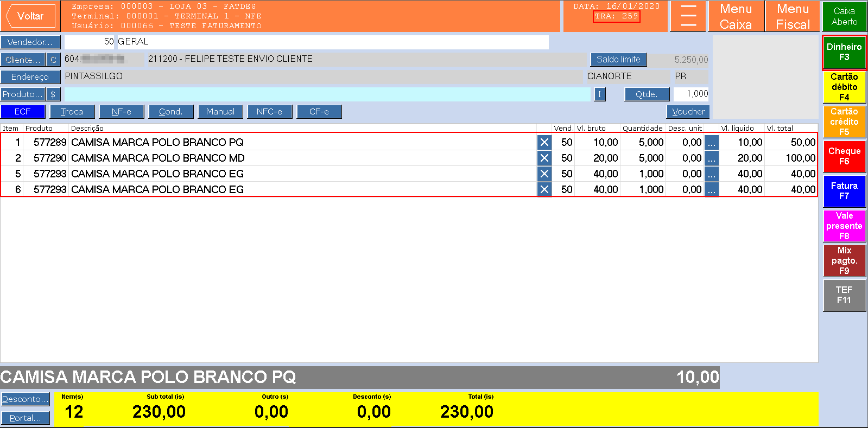Viewport: 868px width, 428px height.
Task: Choose Cartão débito F4 payment
Action: [x=845, y=87]
